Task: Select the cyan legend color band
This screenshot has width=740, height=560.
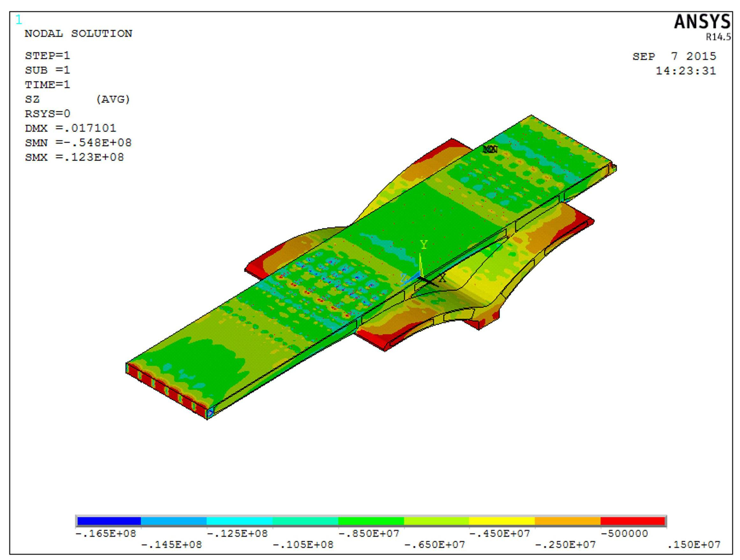Action: [x=240, y=521]
